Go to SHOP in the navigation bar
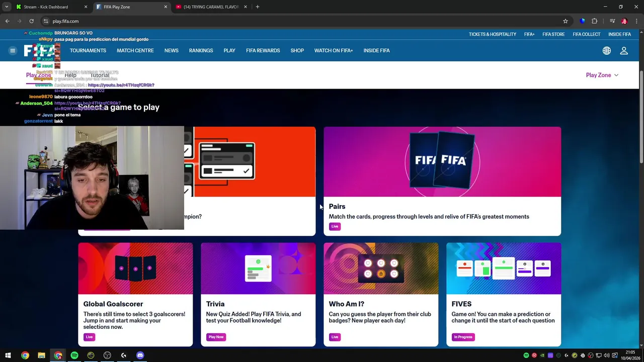 297,51
